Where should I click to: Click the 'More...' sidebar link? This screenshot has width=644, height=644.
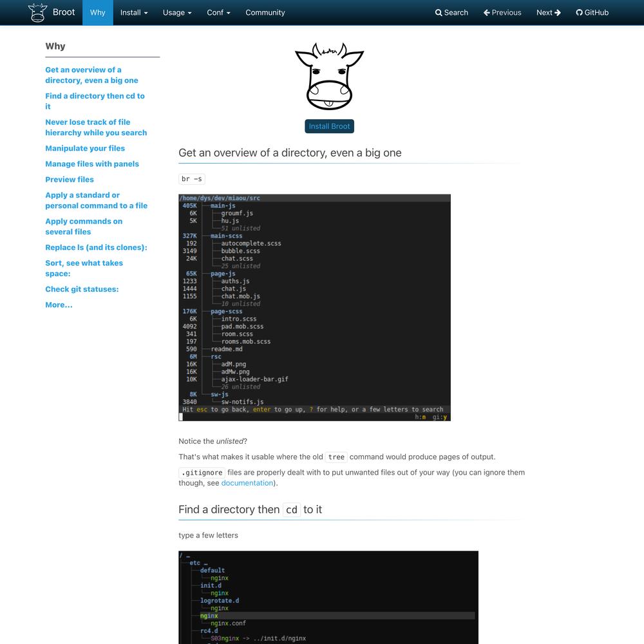click(x=59, y=305)
